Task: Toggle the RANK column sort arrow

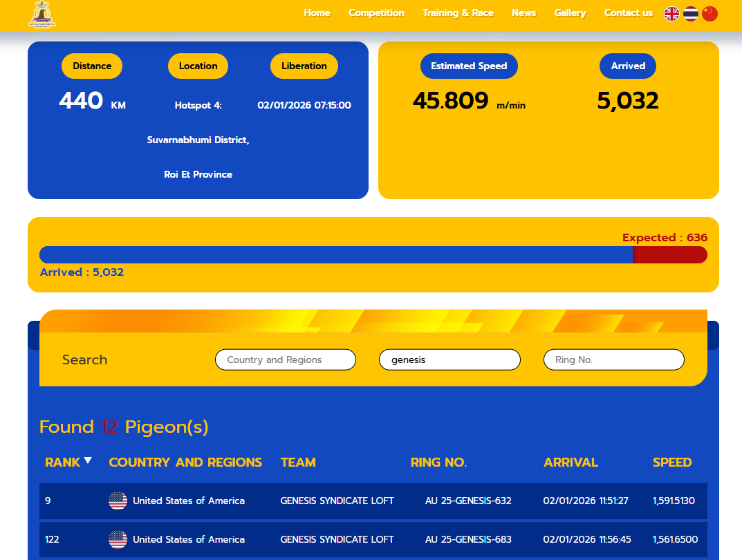Action: pyautogui.click(x=89, y=458)
